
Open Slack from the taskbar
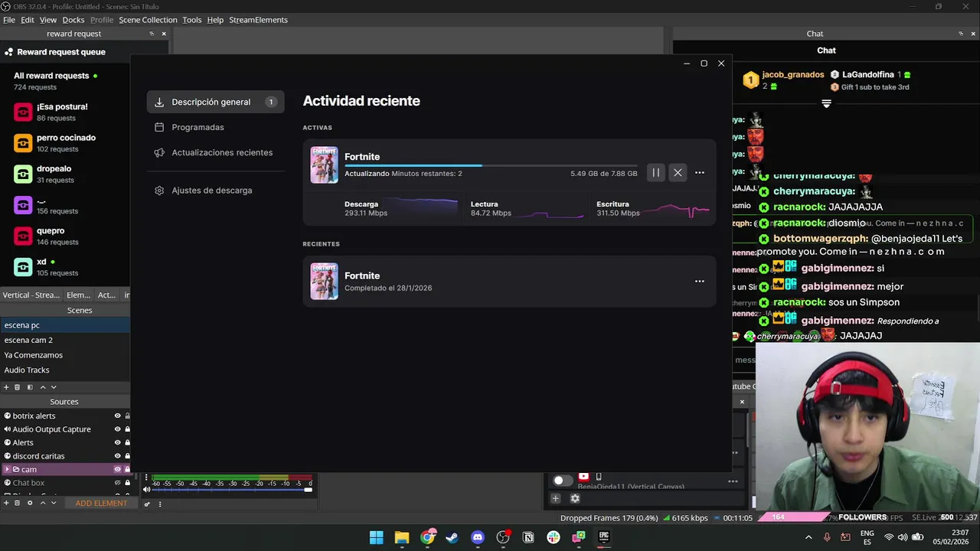coord(554,537)
